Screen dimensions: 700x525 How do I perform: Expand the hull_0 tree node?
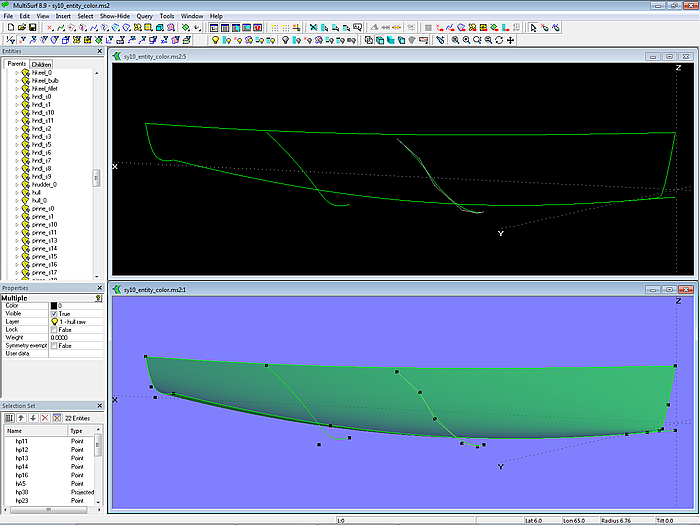[x=16, y=201]
